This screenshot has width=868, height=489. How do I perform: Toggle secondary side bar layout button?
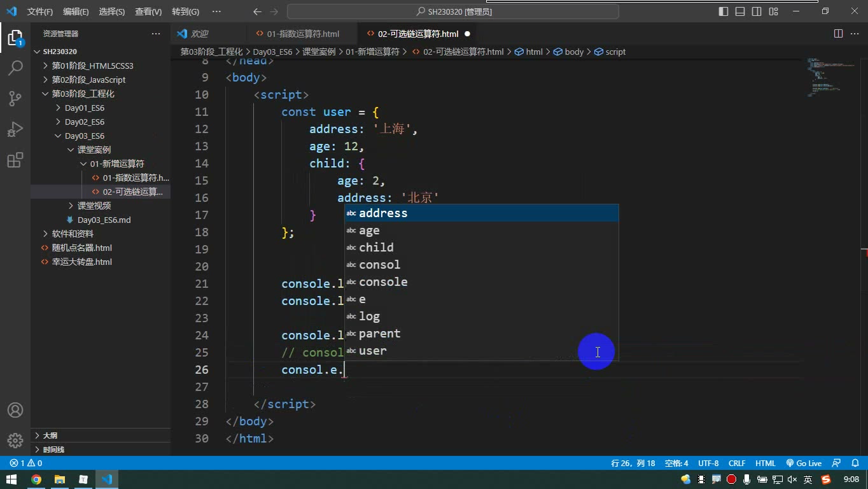click(x=757, y=11)
